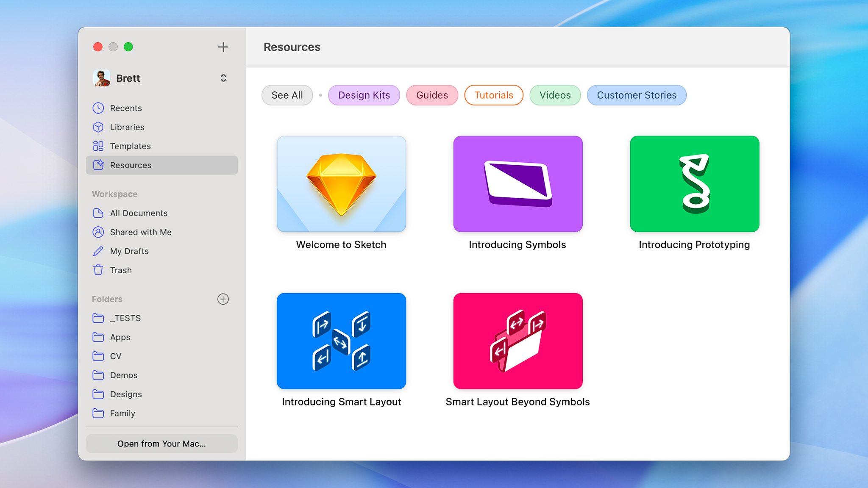Image resolution: width=868 pixels, height=488 pixels.
Task: Open the Welcome to Sketch thumbnail
Action: [341, 184]
